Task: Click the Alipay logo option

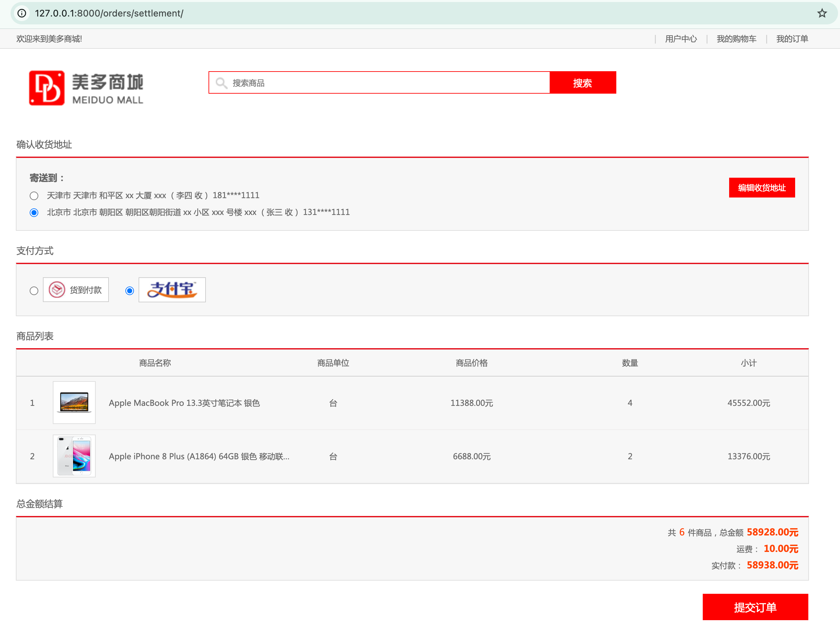Action: click(172, 290)
